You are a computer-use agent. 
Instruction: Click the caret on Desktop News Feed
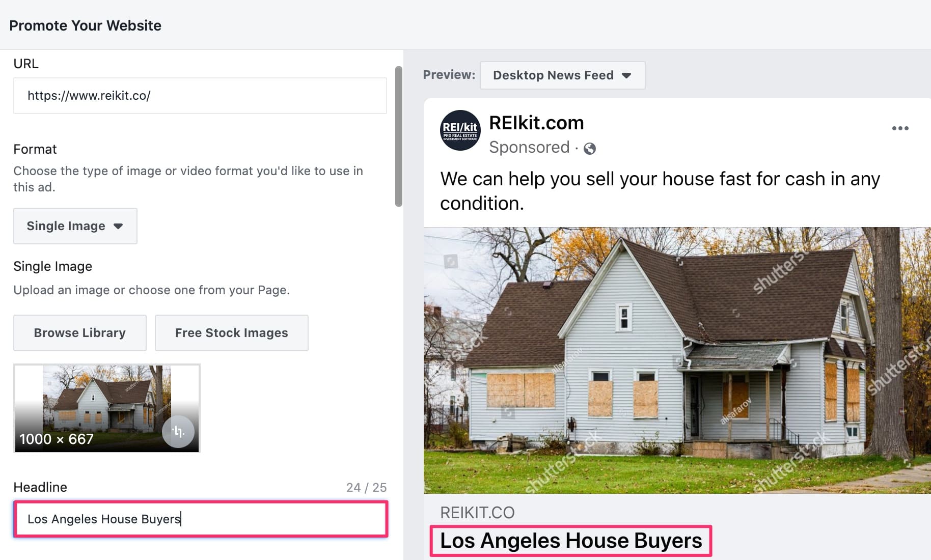click(626, 76)
